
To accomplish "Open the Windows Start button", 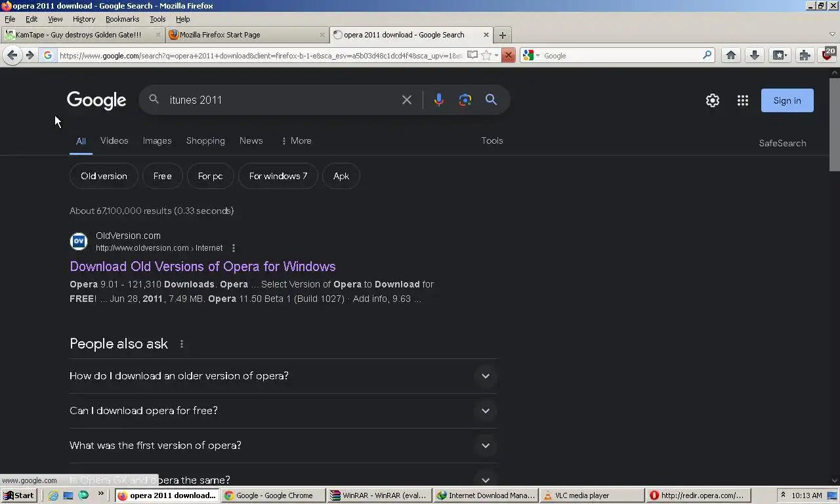I will click(x=19, y=495).
